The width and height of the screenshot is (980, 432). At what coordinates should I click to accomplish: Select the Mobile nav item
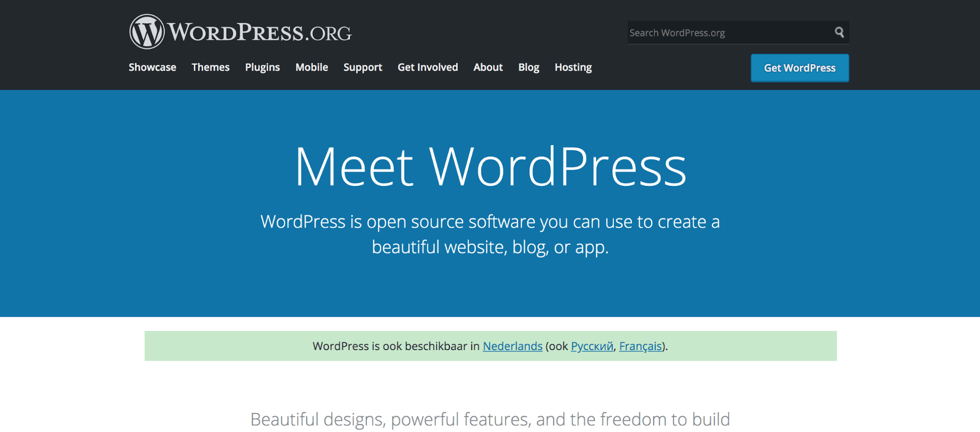click(312, 67)
